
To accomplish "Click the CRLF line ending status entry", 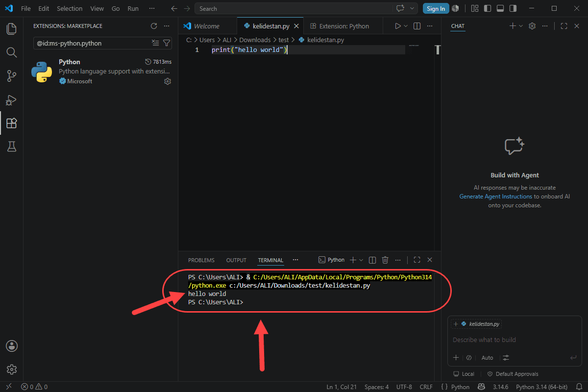I will coord(426,387).
